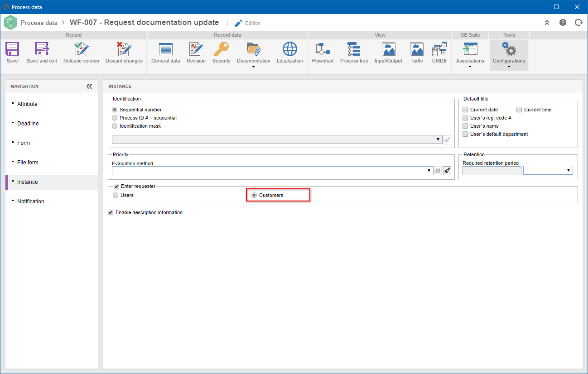Click the window title bar app icon

[6, 7]
